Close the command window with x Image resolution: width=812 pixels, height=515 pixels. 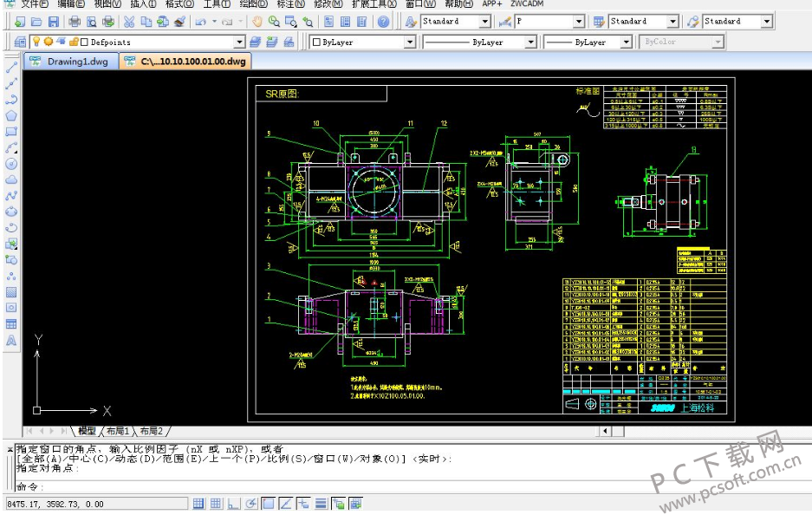(10, 450)
